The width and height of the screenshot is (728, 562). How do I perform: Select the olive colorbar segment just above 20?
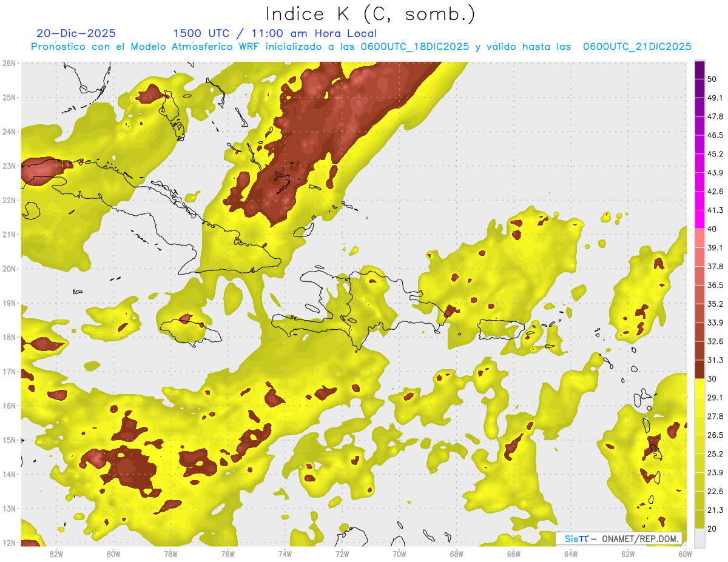point(699,519)
